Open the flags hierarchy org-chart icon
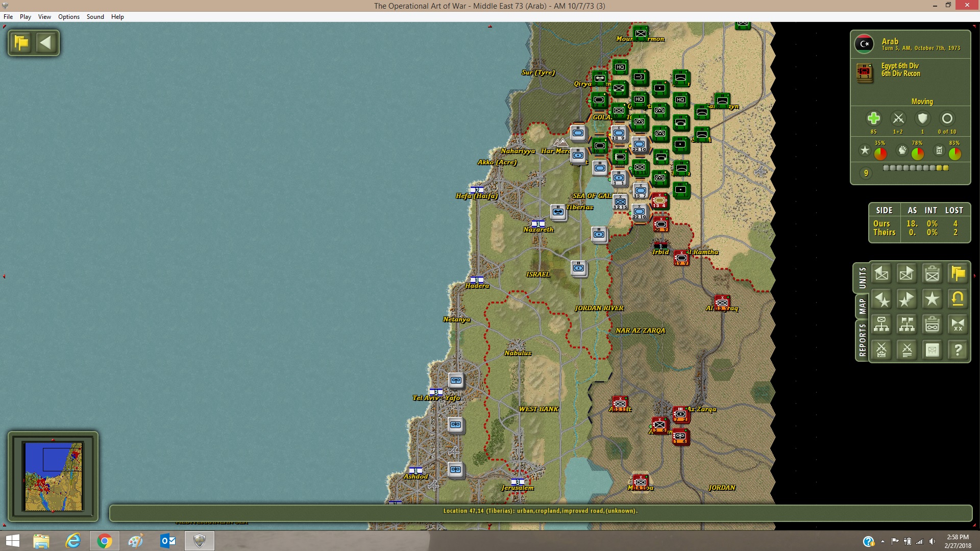 tap(907, 324)
